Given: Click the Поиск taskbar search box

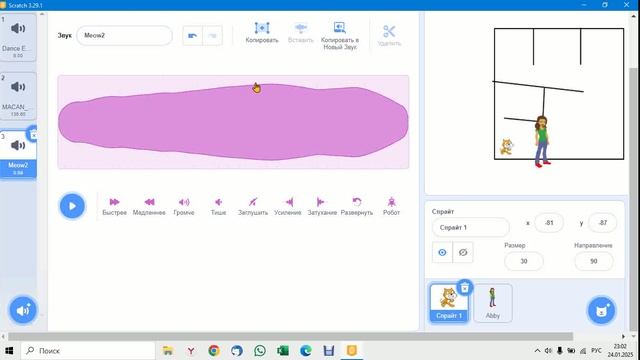Looking at the screenshot, I should coord(88,351).
